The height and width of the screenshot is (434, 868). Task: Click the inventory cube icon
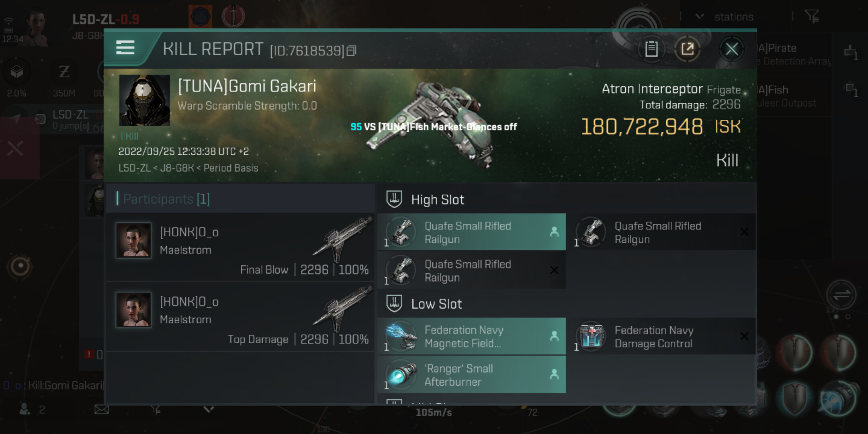pos(17,72)
